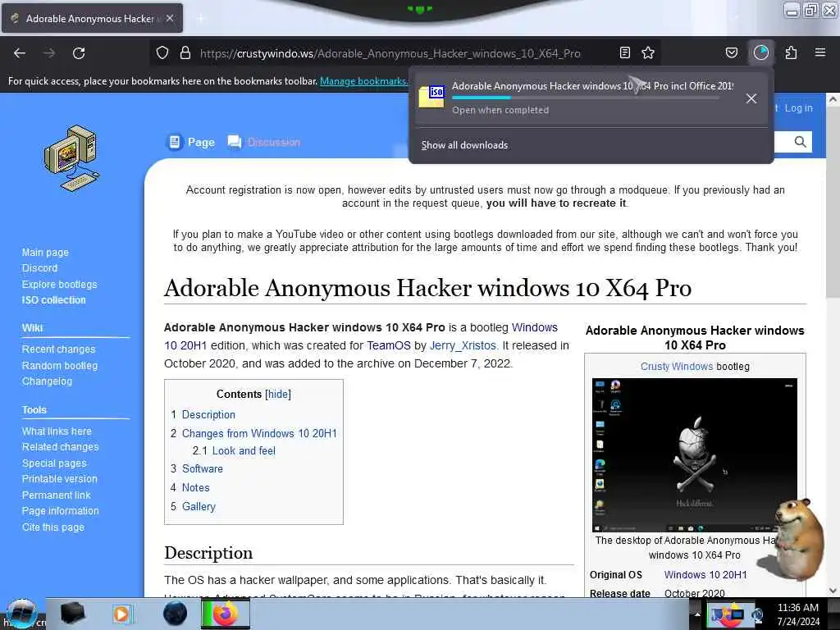Image resolution: width=840 pixels, height=630 pixels.
Task: Enlarge the infobox desktop screenshot thumbnail
Action: pos(694,454)
